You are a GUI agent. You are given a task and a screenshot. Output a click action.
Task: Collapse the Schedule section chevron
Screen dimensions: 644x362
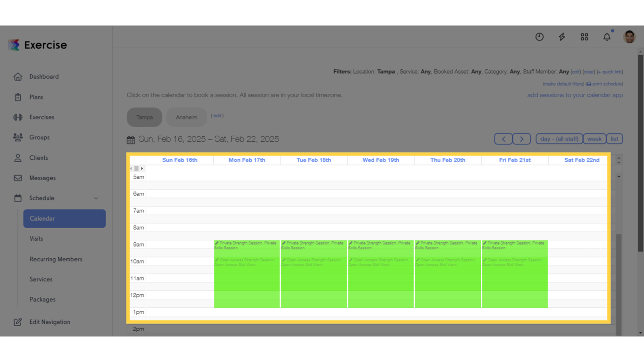pos(96,198)
